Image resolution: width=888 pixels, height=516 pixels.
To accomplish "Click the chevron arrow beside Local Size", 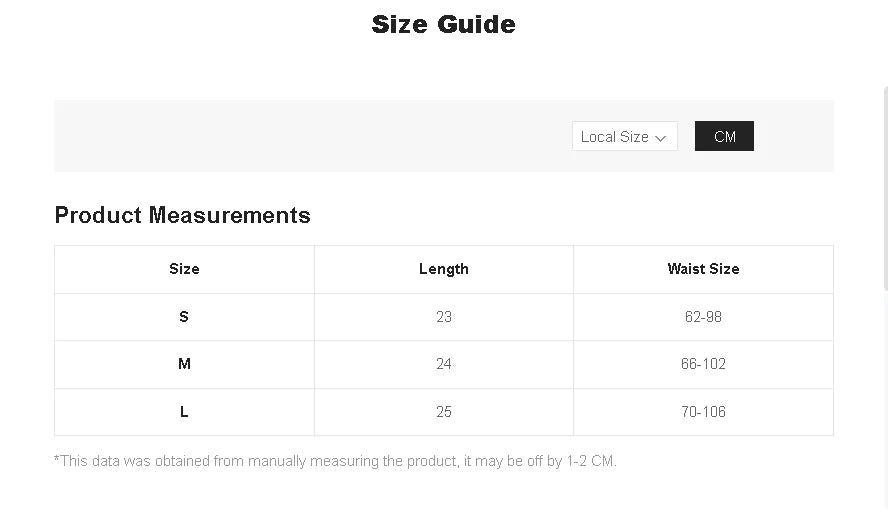I will (661, 138).
